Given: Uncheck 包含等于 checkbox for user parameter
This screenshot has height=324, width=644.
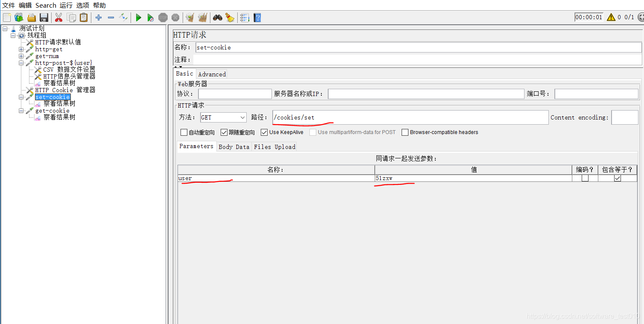Looking at the screenshot, I should 618,178.
